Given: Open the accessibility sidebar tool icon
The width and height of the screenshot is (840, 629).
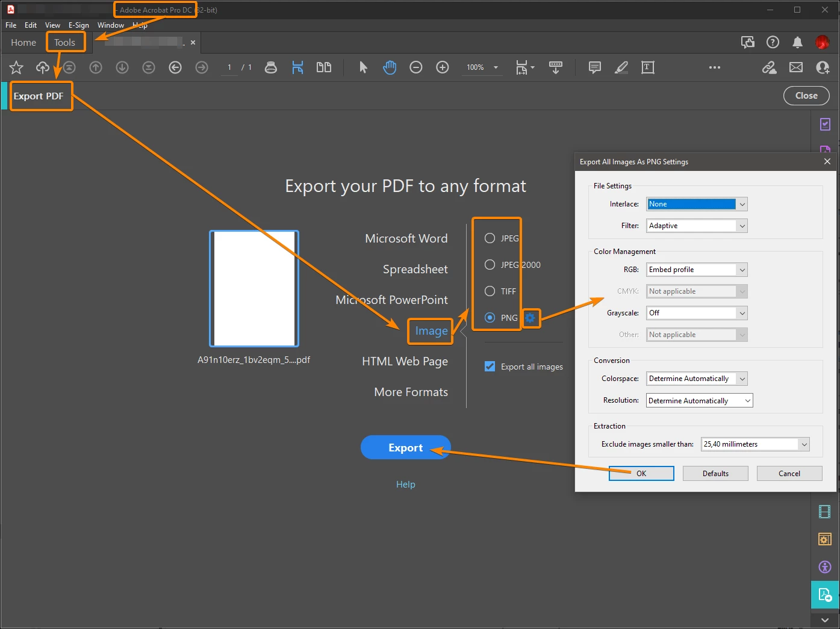Looking at the screenshot, I should [x=825, y=567].
